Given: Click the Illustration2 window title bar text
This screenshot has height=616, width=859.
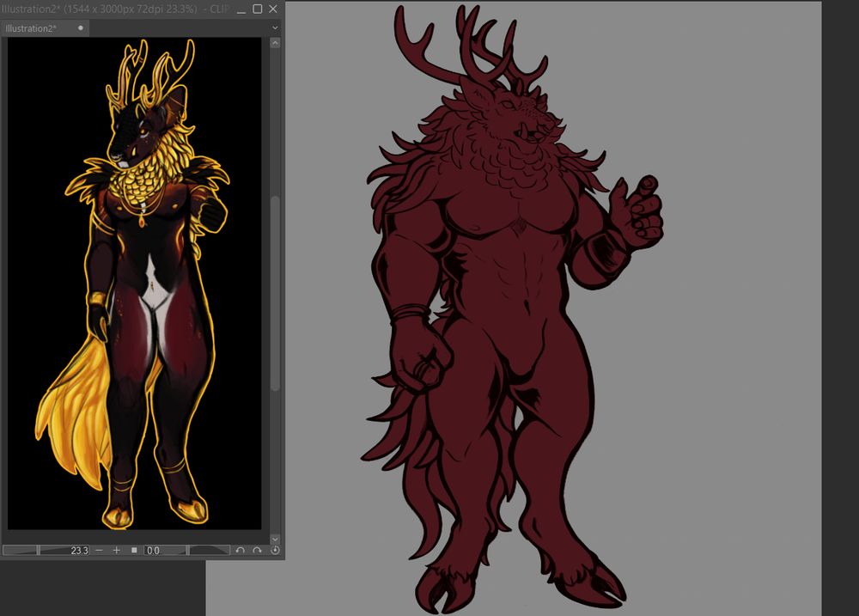Looking at the screenshot, I should coord(115,9).
